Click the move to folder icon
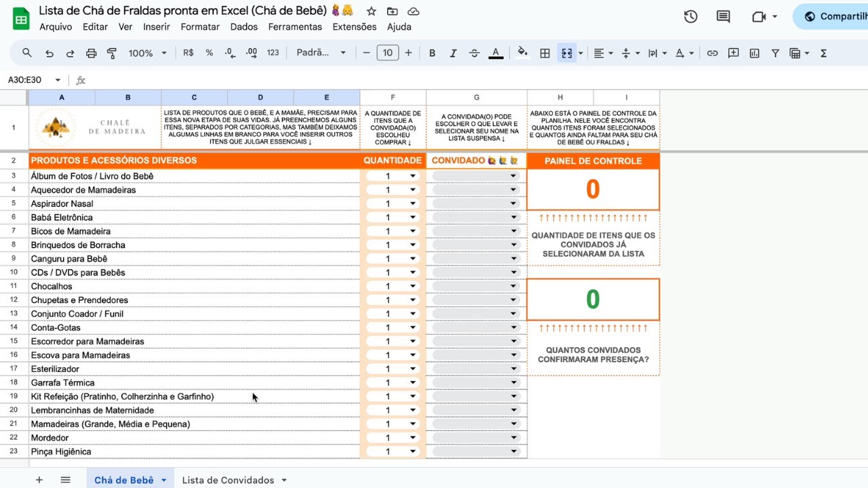This screenshot has height=488, width=868. pyautogui.click(x=392, y=11)
